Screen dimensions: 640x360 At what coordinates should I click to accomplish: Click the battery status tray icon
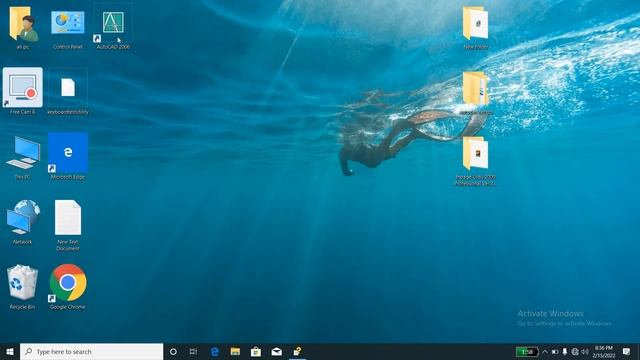tap(555, 351)
